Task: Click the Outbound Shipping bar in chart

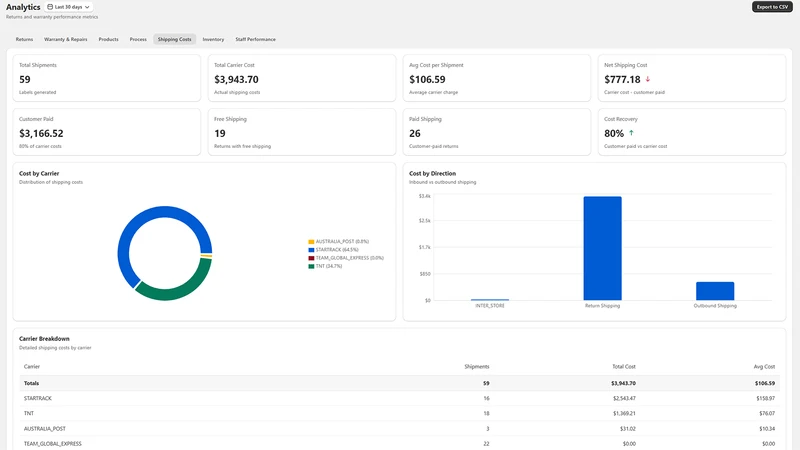Action: (715, 291)
